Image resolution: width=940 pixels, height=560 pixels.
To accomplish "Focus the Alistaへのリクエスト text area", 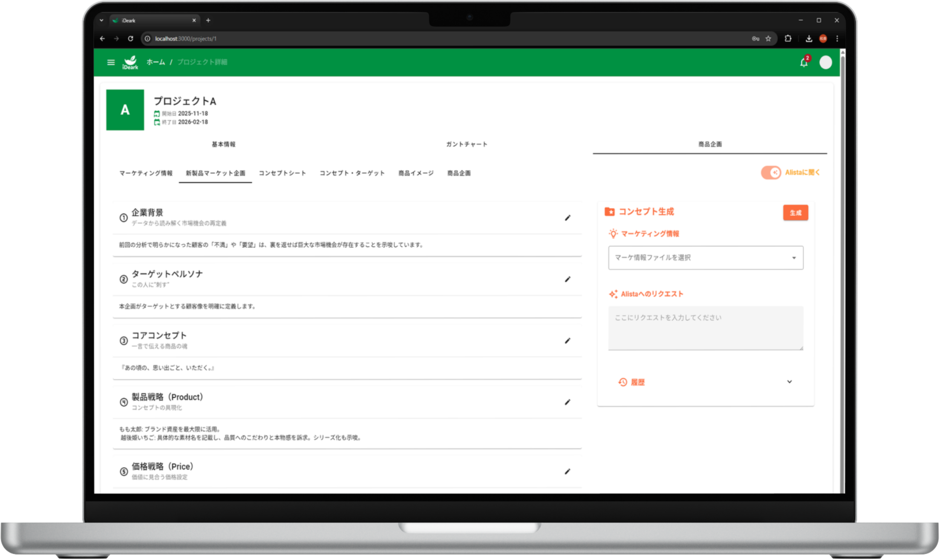I will [706, 328].
